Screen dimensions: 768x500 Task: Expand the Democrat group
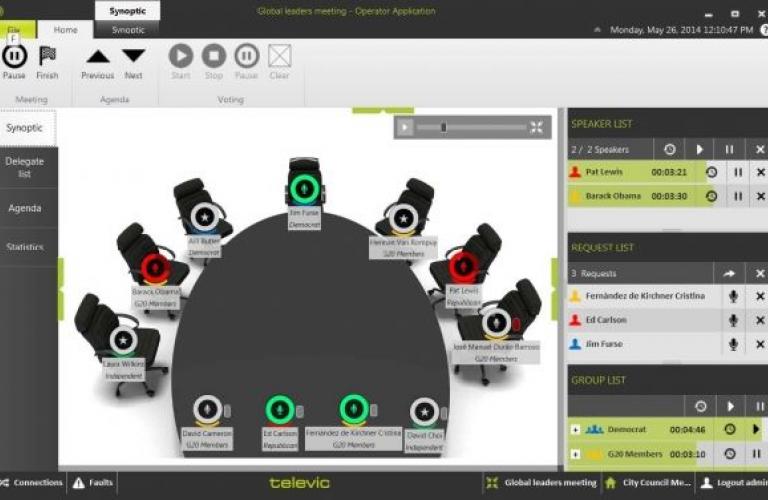pos(575,429)
